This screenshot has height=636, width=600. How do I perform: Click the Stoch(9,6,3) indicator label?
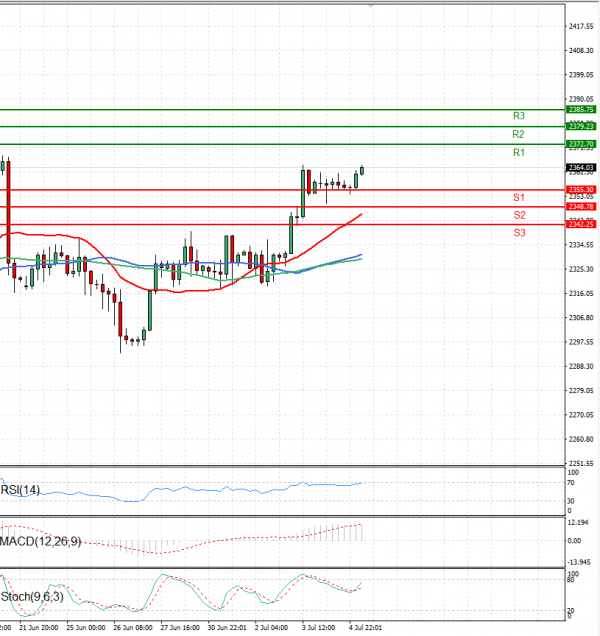[x=32, y=597]
